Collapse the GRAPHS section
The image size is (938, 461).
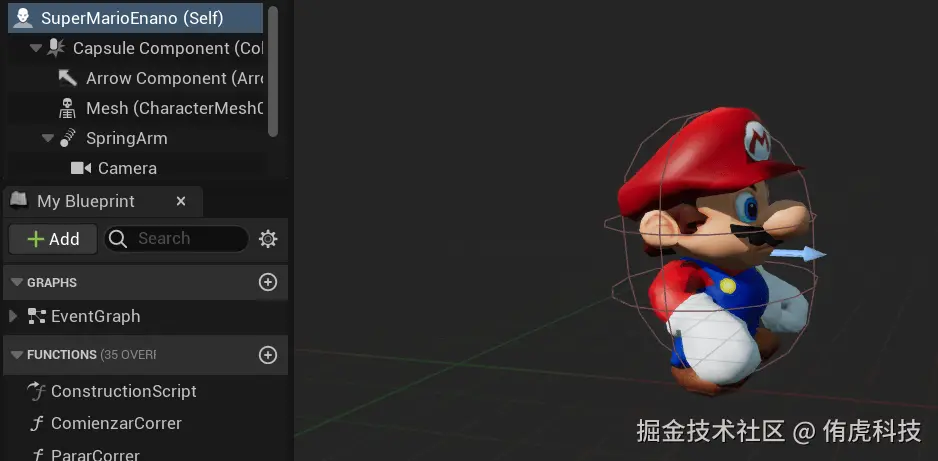click(x=17, y=282)
